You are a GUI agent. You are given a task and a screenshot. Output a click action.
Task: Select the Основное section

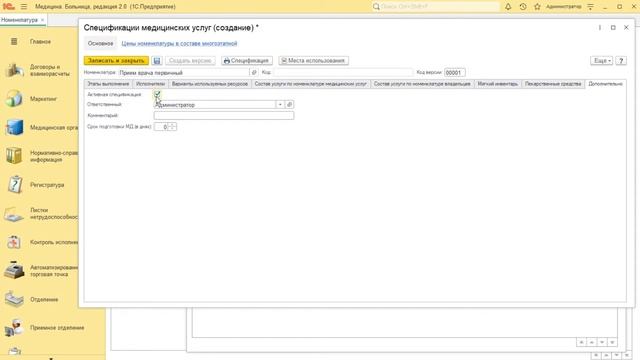(100, 43)
